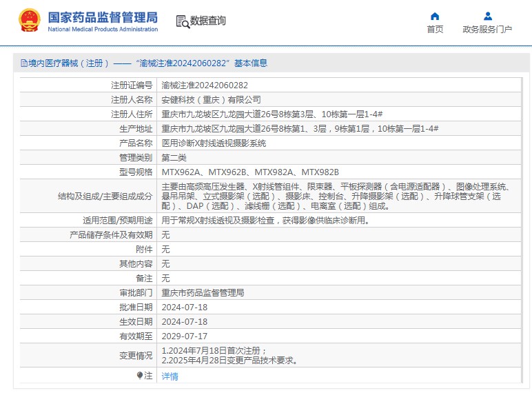Screen dimensions: 532x393
Task: Click the national emblem logo
Action: 29,21
